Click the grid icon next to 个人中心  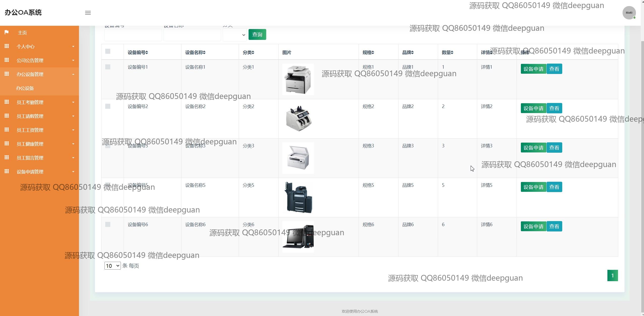[x=7, y=46]
